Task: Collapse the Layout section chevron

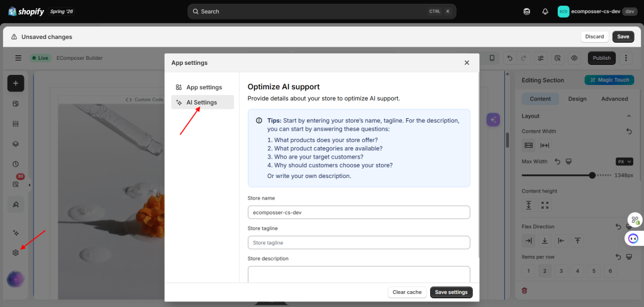Action: [x=629, y=116]
